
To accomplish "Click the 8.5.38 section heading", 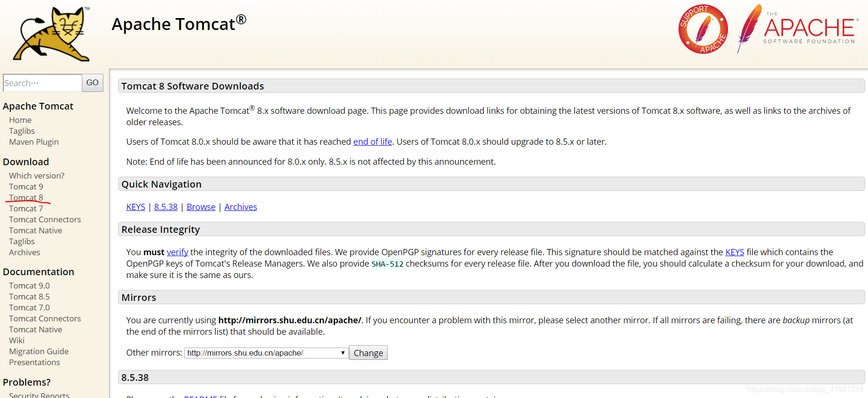I will (135, 378).
